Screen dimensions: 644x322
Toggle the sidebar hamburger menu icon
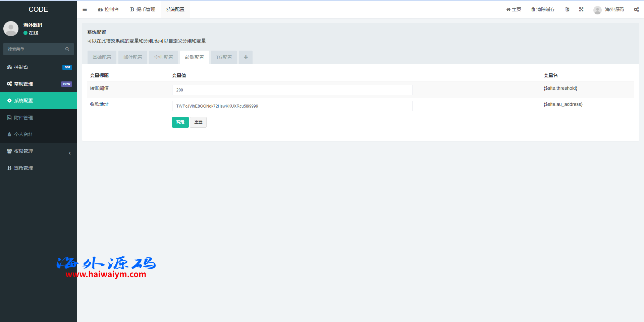tap(85, 9)
